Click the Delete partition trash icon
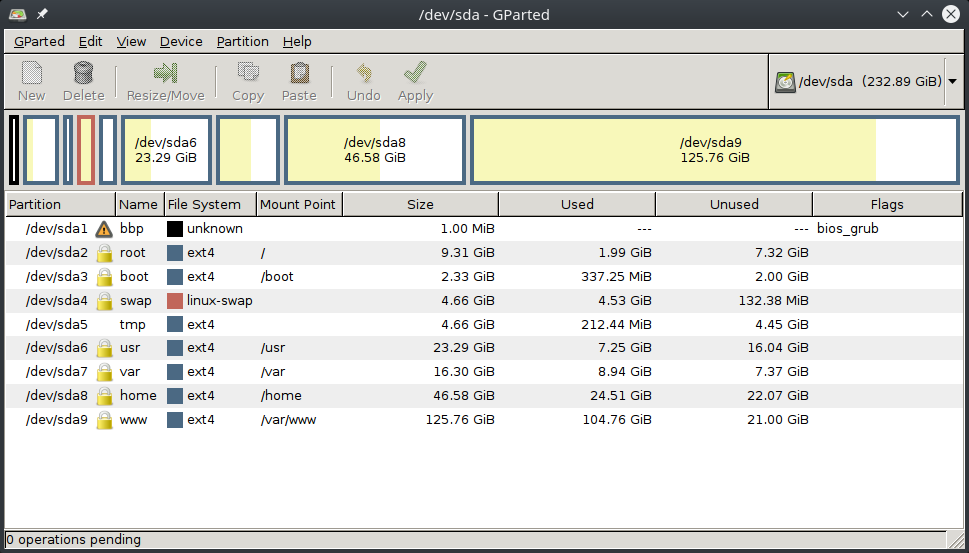Viewport: 969px width, 553px height. [x=83, y=74]
